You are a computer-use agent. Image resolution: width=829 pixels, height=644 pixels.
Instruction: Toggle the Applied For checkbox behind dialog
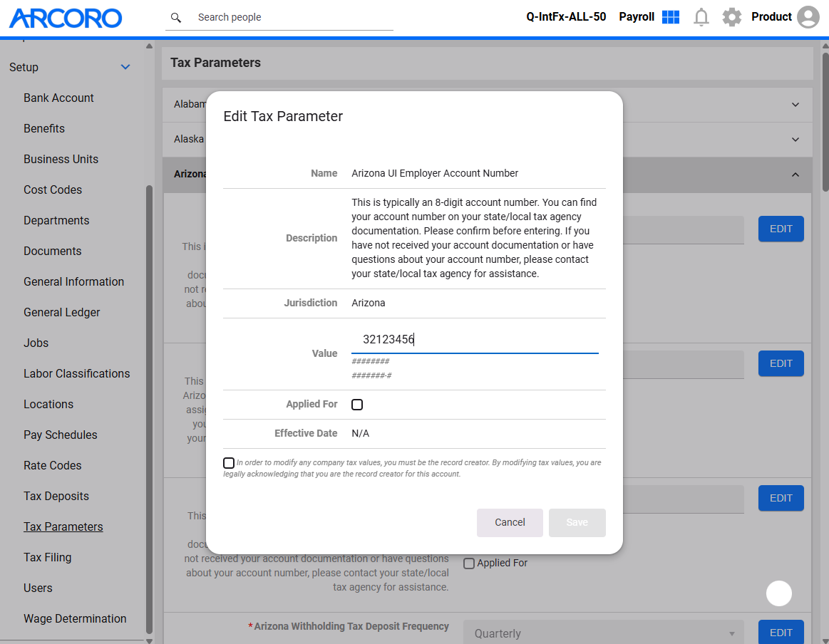click(x=468, y=563)
